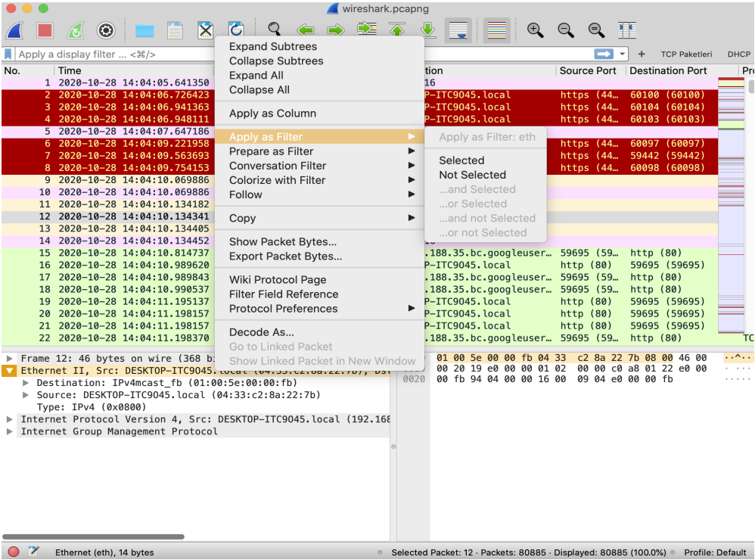755x560 pixels.
Task: Sort by Destination Port column header
Action: pyautogui.click(x=681, y=71)
